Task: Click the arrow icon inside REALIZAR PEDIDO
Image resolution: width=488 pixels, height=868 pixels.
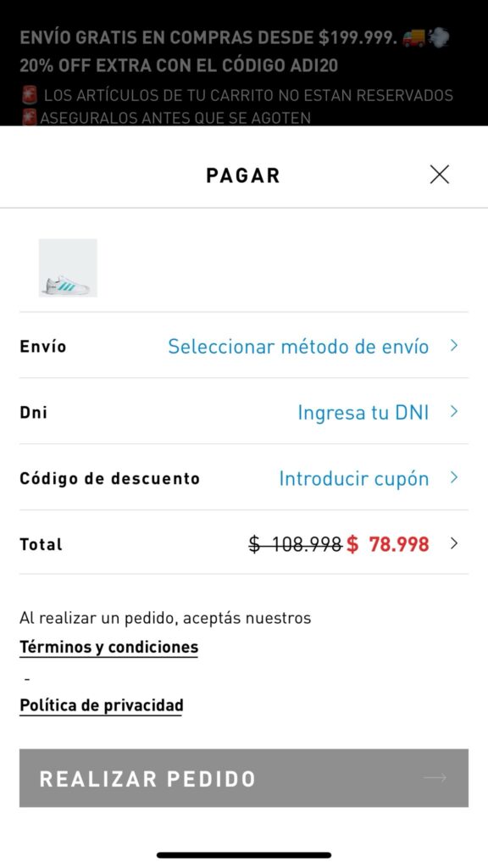Action: [435, 777]
